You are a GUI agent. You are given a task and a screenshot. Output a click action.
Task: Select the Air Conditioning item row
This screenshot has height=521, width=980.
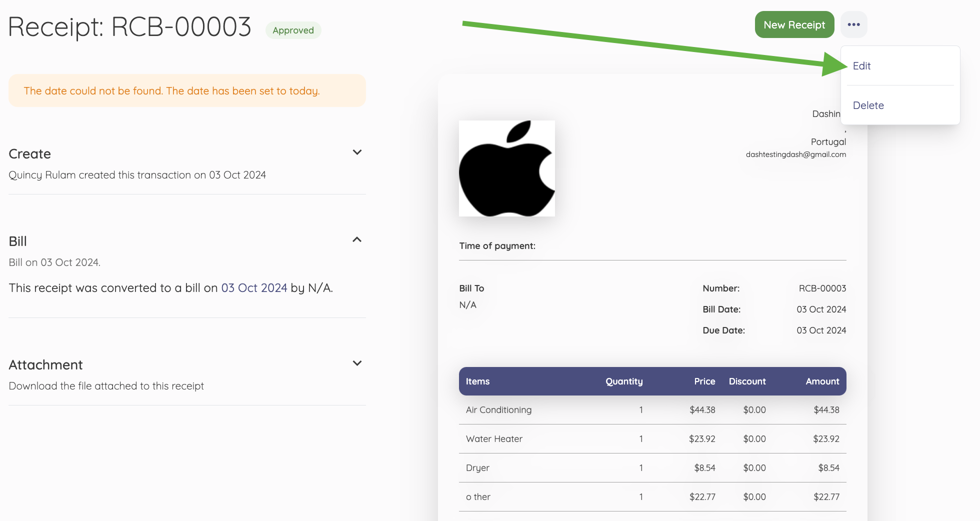tap(498, 410)
